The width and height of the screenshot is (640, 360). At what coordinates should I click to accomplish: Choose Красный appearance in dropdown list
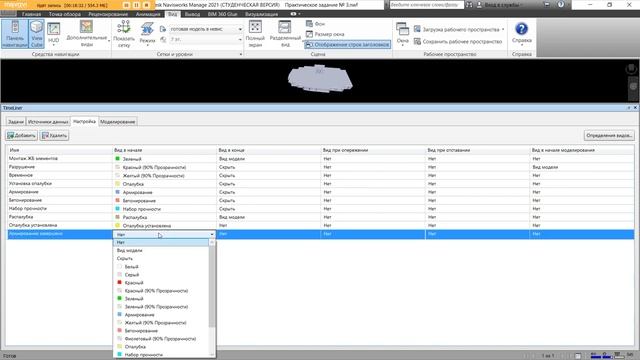(161, 282)
